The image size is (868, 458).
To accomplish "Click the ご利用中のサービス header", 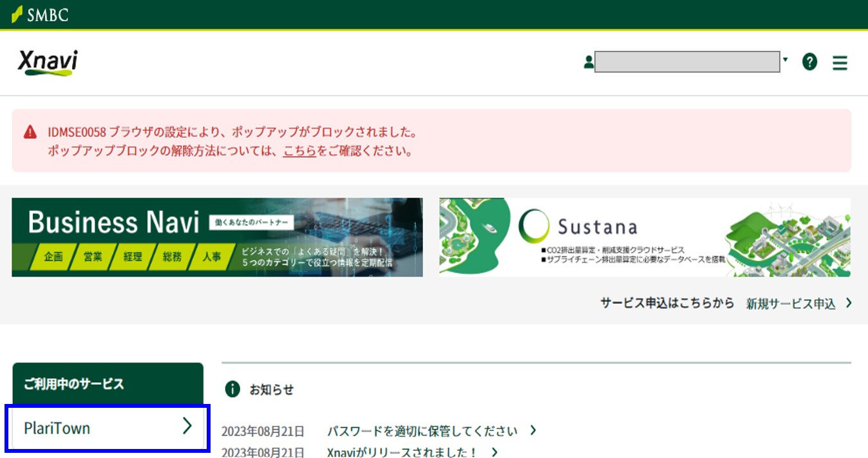I will click(x=108, y=384).
